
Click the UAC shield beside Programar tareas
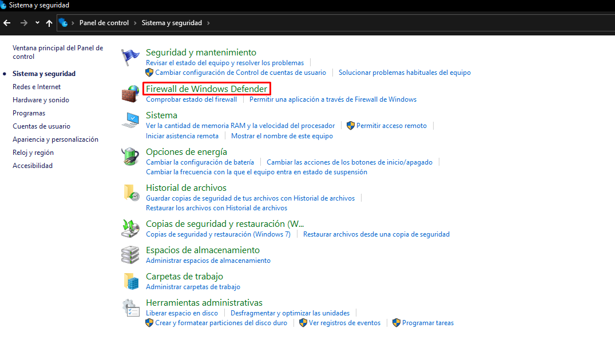point(396,322)
